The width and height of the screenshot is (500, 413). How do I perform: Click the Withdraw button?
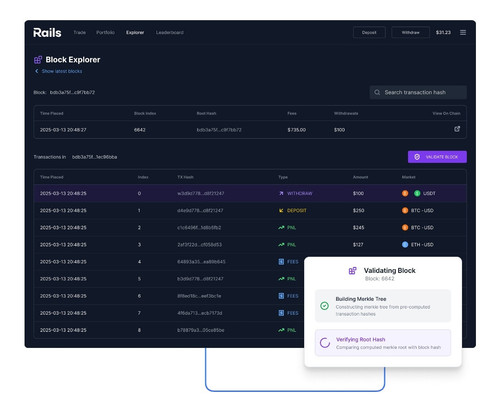click(410, 32)
